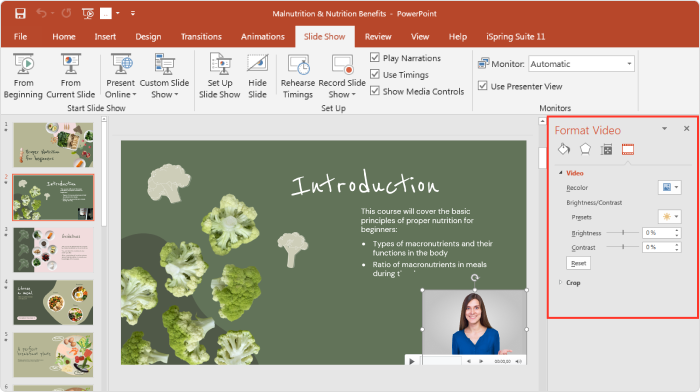Click the Undo arrow icon
Viewport: 700px width, 392px height.
41,13
